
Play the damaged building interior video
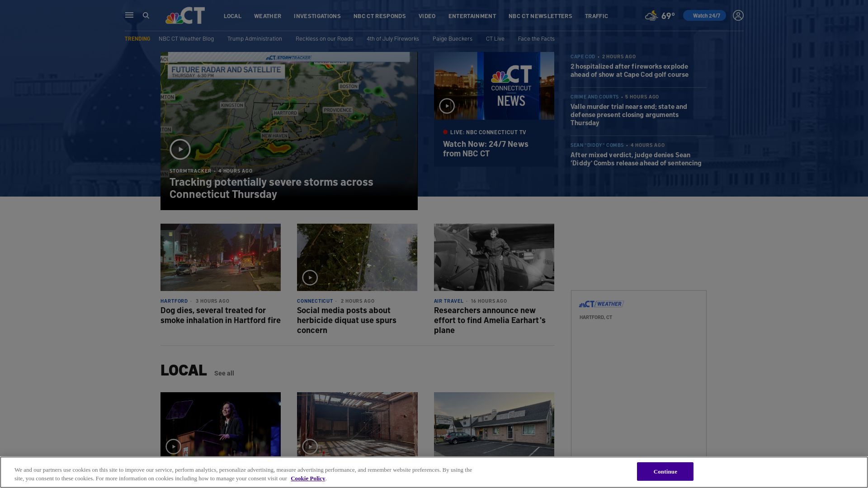pyautogui.click(x=310, y=446)
